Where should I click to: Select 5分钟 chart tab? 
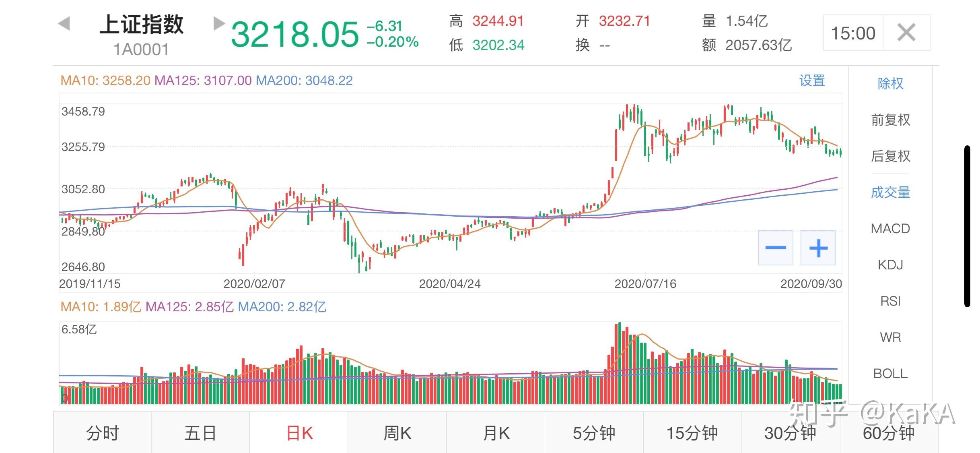pyautogui.click(x=594, y=433)
